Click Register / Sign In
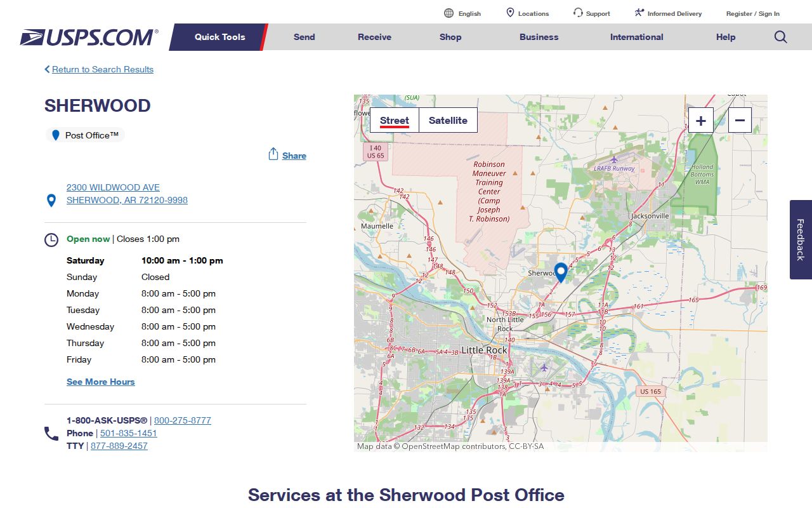The image size is (812, 508). pos(753,13)
